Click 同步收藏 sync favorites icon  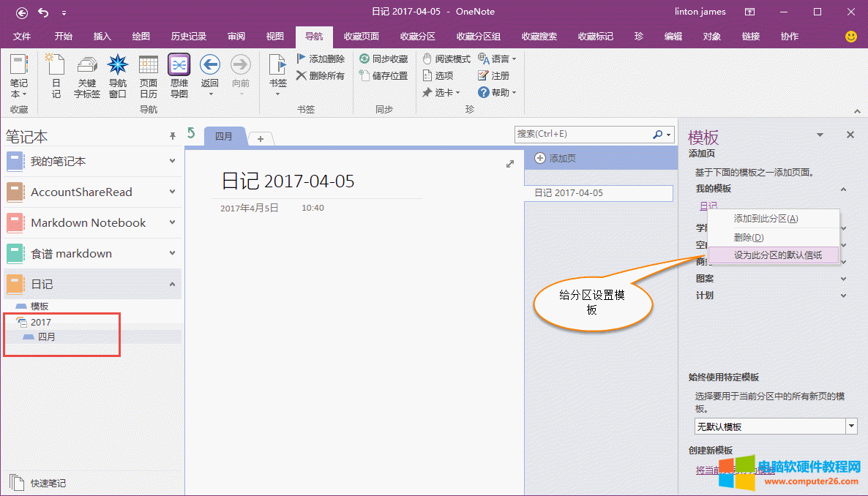click(364, 59)
